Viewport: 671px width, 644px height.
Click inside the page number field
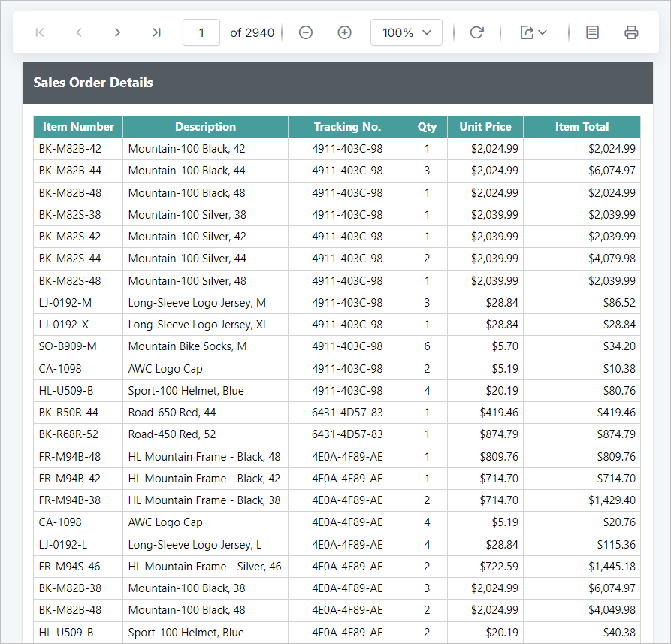pos(201,32)
